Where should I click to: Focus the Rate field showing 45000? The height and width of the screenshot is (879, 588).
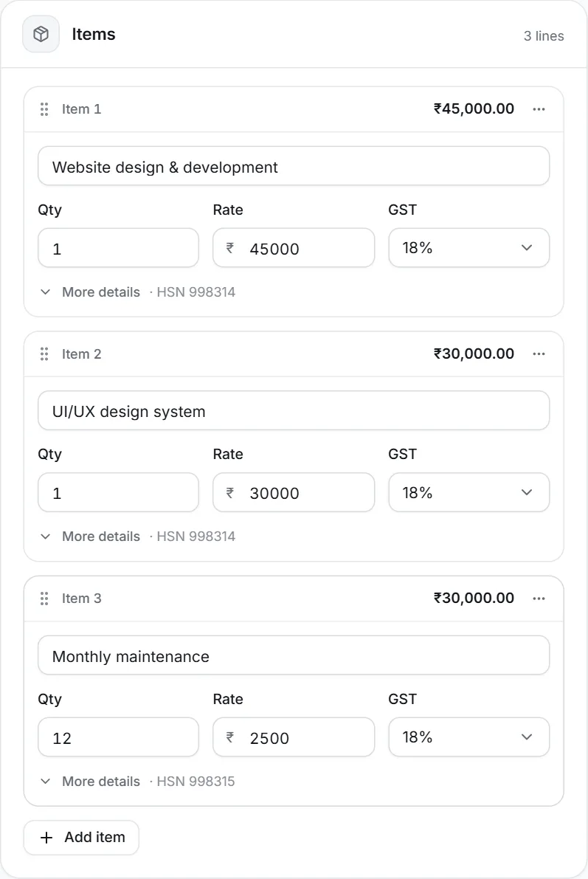[294, 248]
